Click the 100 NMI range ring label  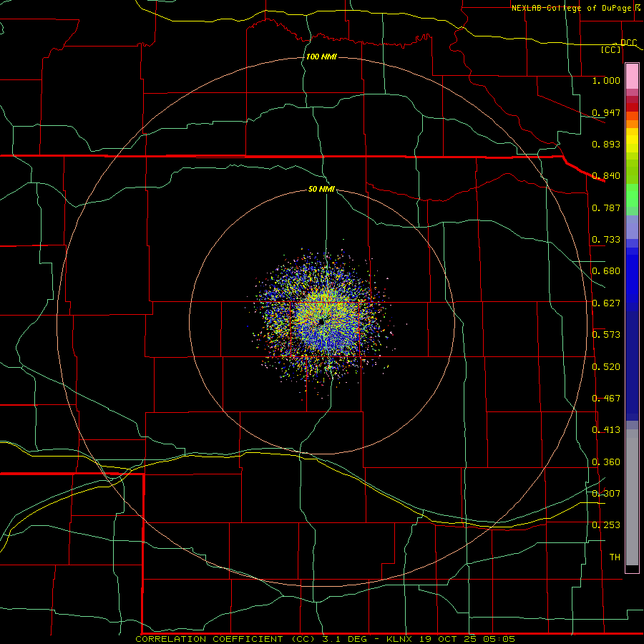coord(321,57)
